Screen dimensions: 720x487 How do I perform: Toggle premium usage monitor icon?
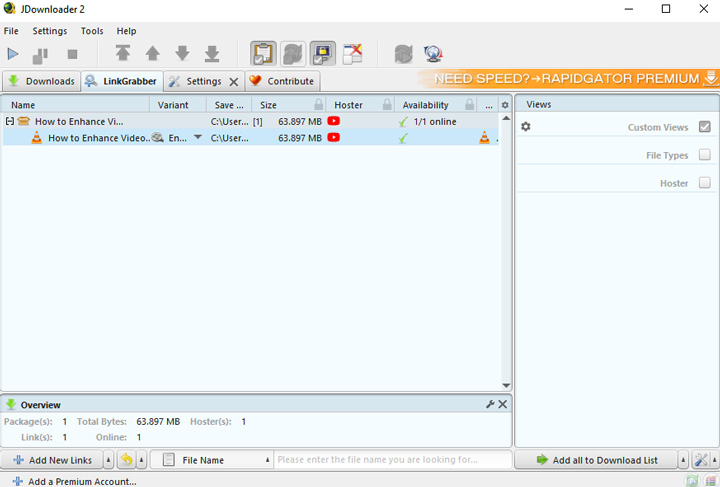[x=323, y=54]
